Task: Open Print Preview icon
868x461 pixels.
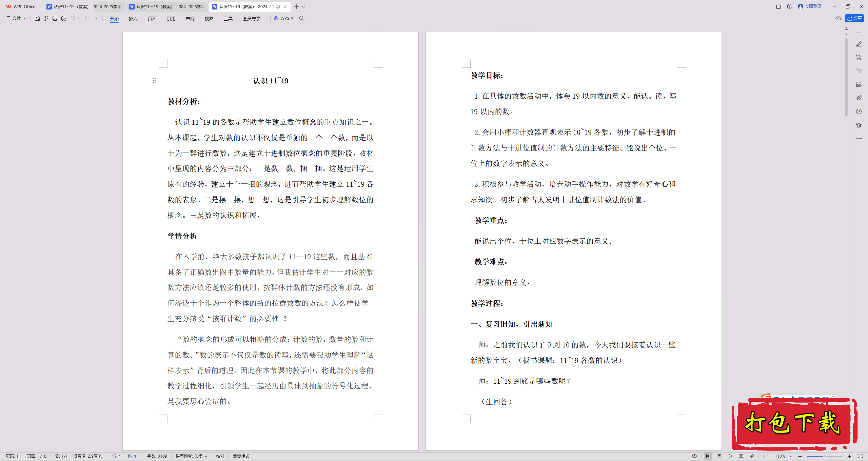Action: click(x=64, y=18)
